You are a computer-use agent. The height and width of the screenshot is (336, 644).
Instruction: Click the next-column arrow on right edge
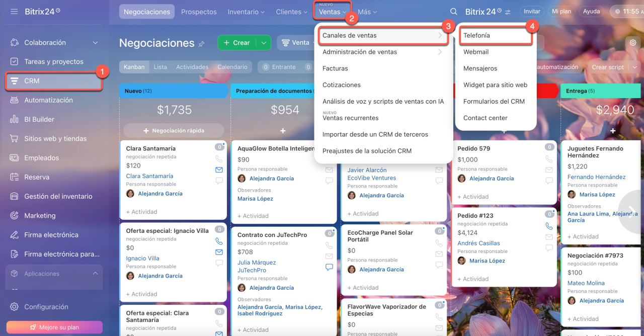tap(631, 211)
